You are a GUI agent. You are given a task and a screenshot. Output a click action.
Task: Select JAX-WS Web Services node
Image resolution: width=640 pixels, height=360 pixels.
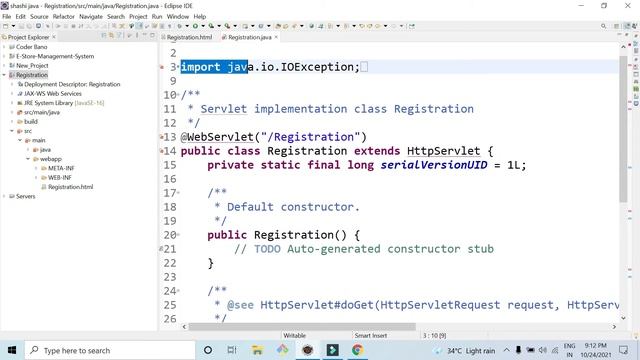(x=53, y=93)
